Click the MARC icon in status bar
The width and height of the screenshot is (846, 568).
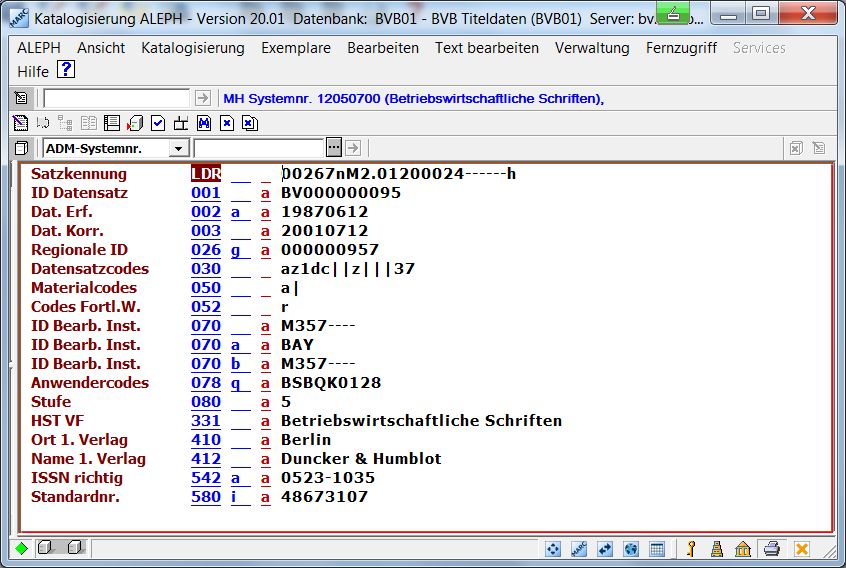(x=579, y=549)
